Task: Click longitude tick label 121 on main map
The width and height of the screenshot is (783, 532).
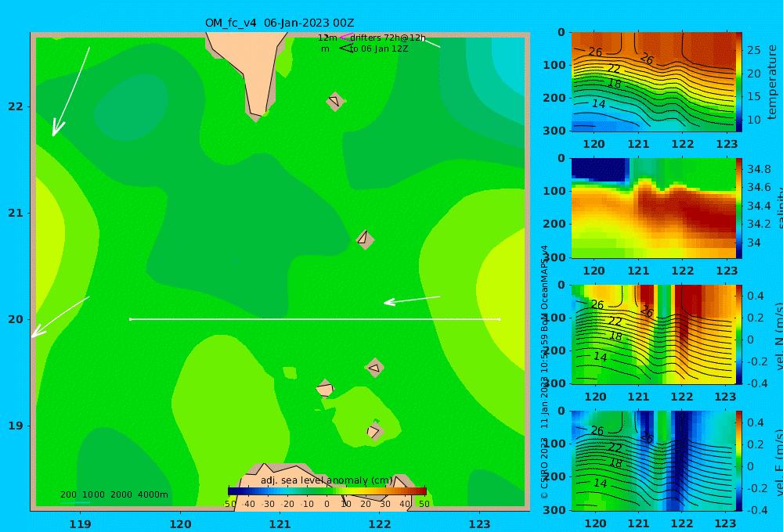Action: tap(280, 524)
